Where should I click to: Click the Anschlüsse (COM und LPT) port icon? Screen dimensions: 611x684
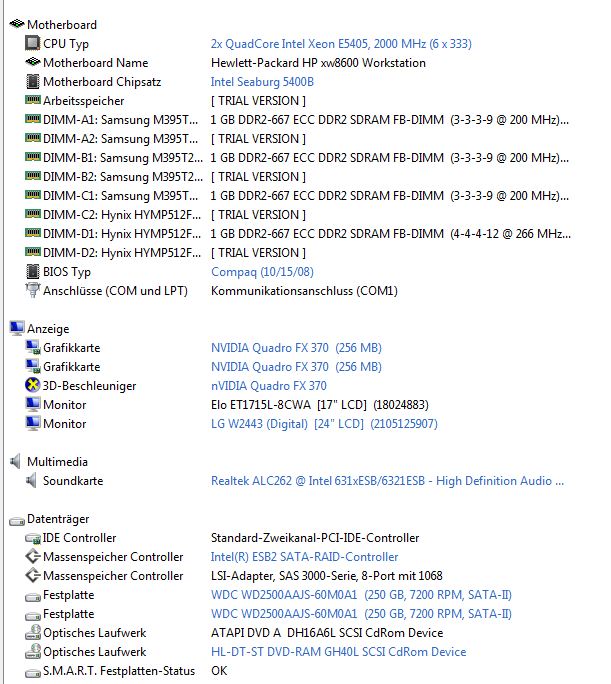coord(32,290)
